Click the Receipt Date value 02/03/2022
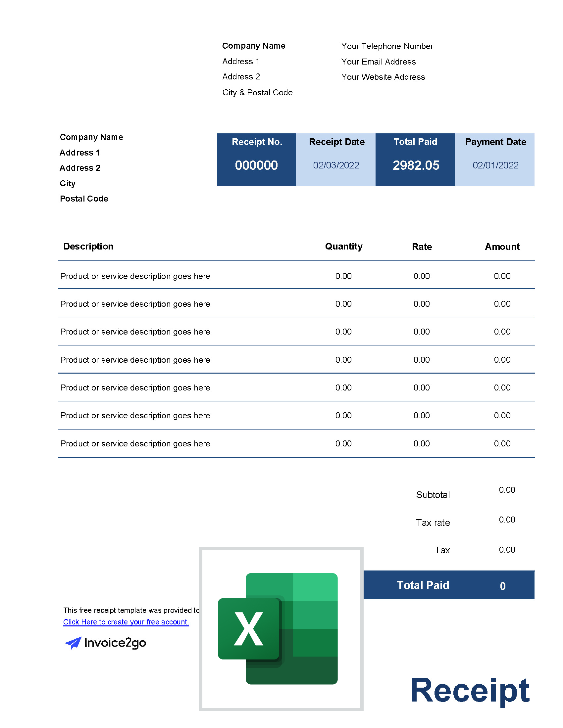563x728 pixels. tap(336, 165)
